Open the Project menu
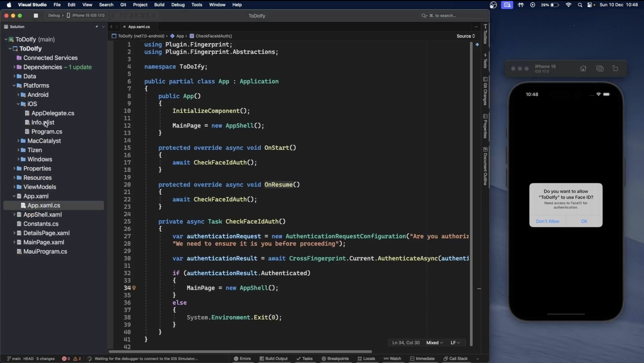This screenshot has height=363, width=644. click(x=140, y=5)
